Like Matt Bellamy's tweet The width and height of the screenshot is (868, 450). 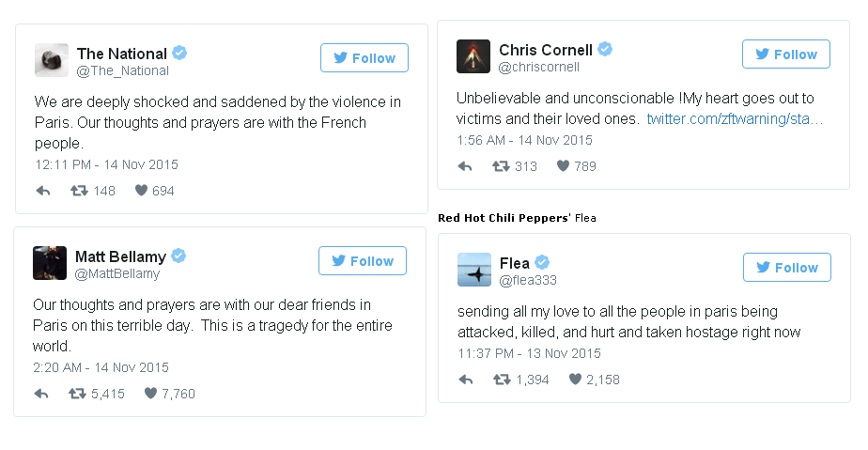tap(150, 394)
